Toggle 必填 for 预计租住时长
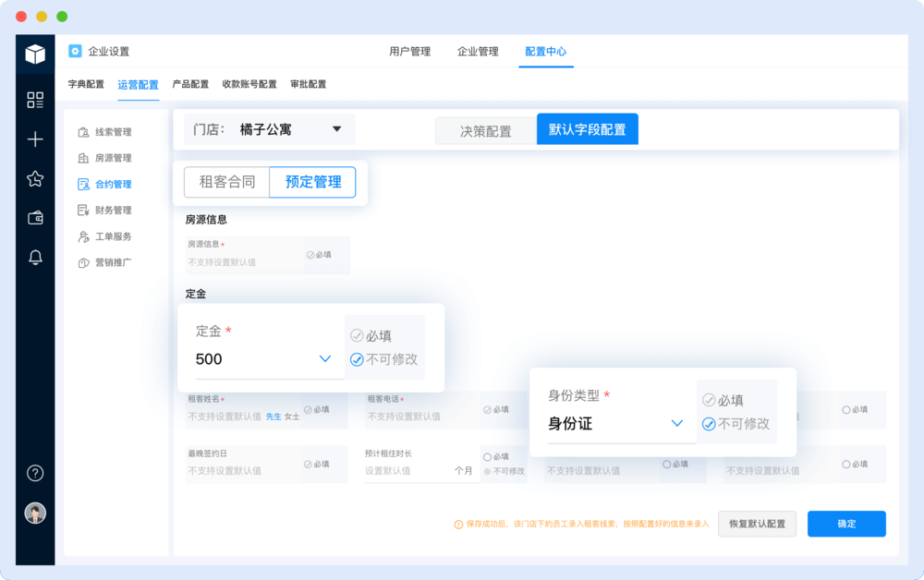The width and height of the screenshot is (924, 580). pyautogui.click(x=487, y=457)
